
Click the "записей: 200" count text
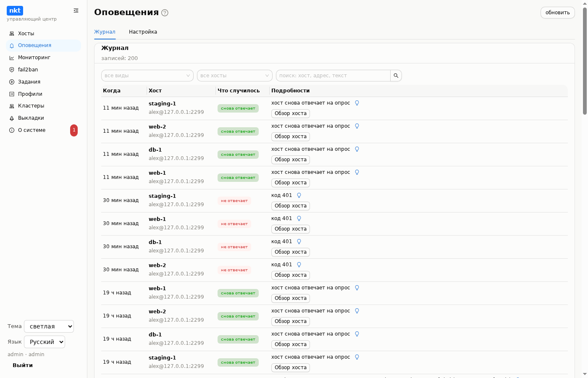[119, 58]
